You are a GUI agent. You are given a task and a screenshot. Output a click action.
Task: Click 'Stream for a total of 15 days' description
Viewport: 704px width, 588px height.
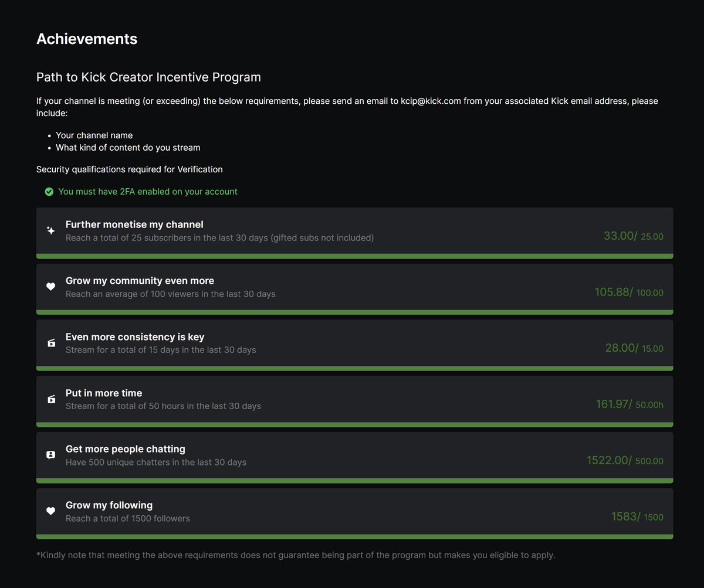coord(161,350)
